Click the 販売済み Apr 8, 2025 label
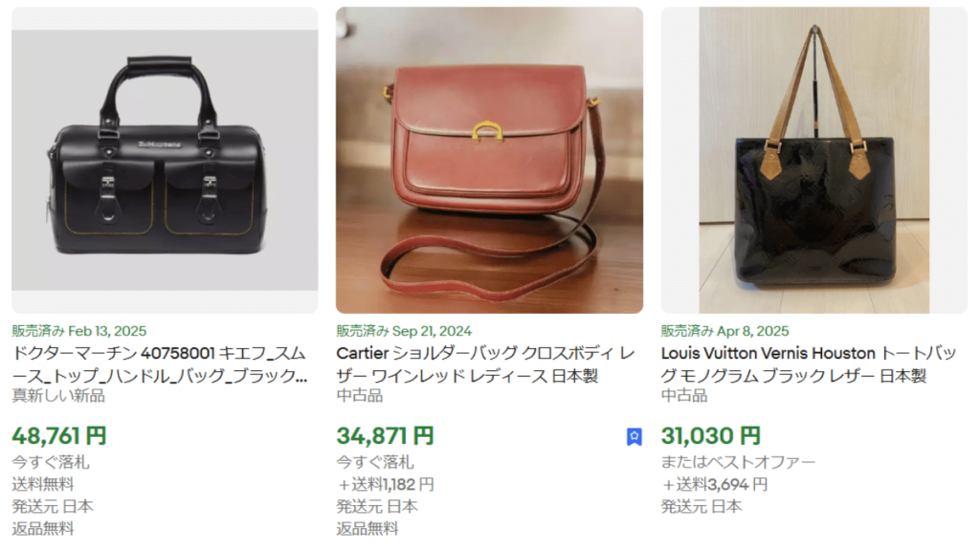Viewport: 980px width, 551px height. click(725, 330)
